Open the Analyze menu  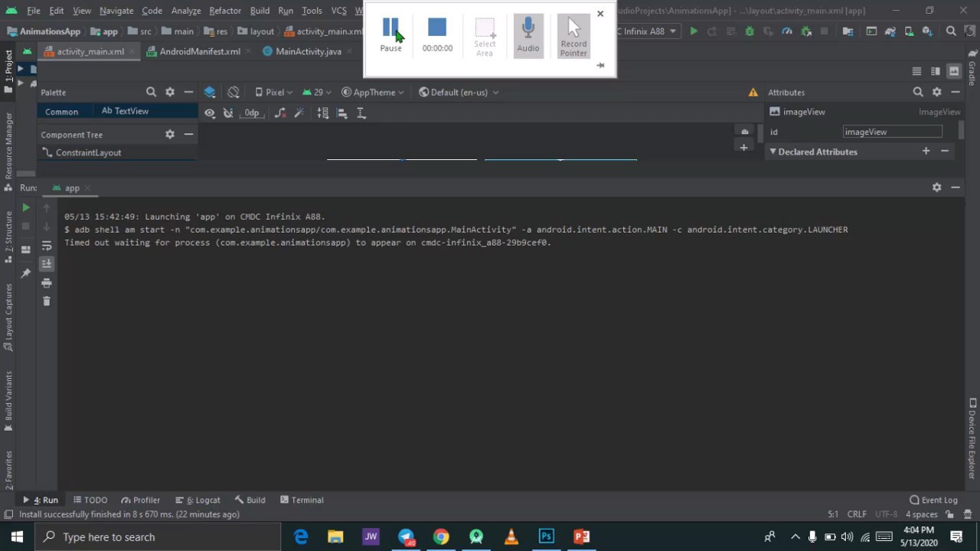click(x=186, y=11)
